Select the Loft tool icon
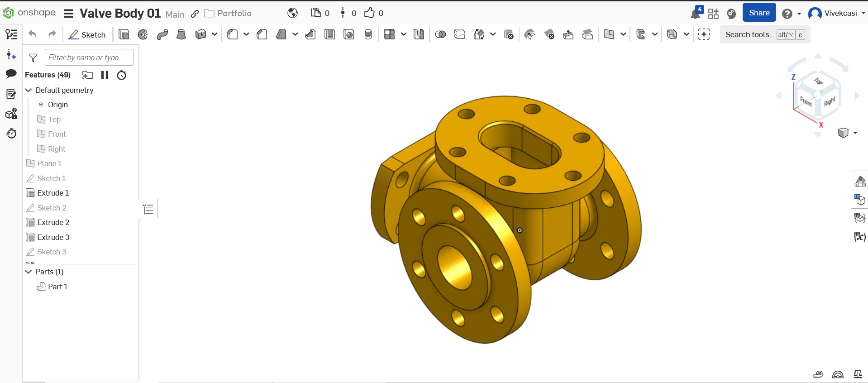The height and width of the screenshot is (383, 868). (181, 34)
